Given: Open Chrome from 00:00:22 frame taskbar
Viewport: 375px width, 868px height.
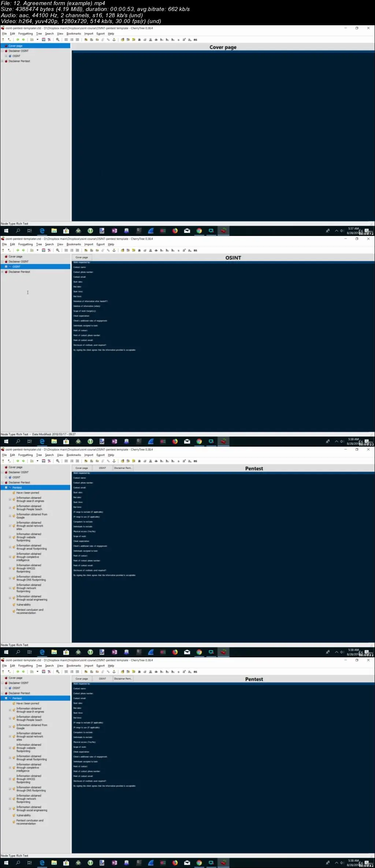Looking at the screenshot, I should tap(199, 442).
